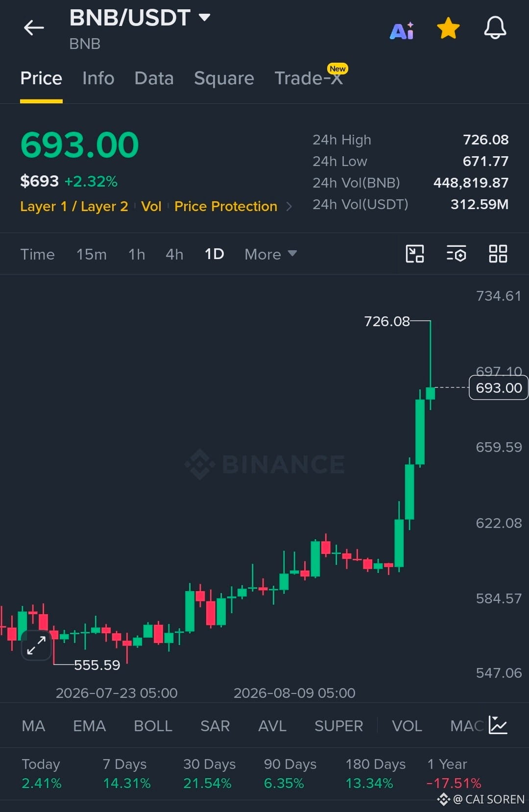The image size is (529, 812).
Task: Tap the 726.08 high marker
Action: click(387, 321)
